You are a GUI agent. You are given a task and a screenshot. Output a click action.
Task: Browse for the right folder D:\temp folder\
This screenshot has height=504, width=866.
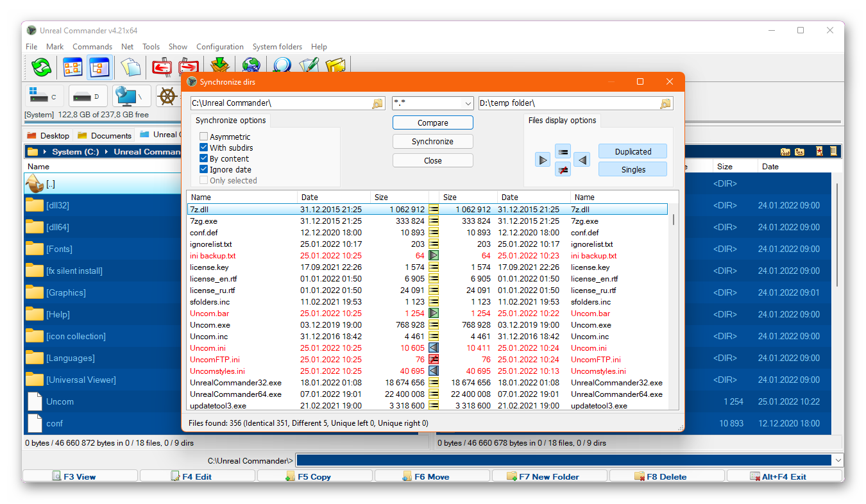click(665, 103)
